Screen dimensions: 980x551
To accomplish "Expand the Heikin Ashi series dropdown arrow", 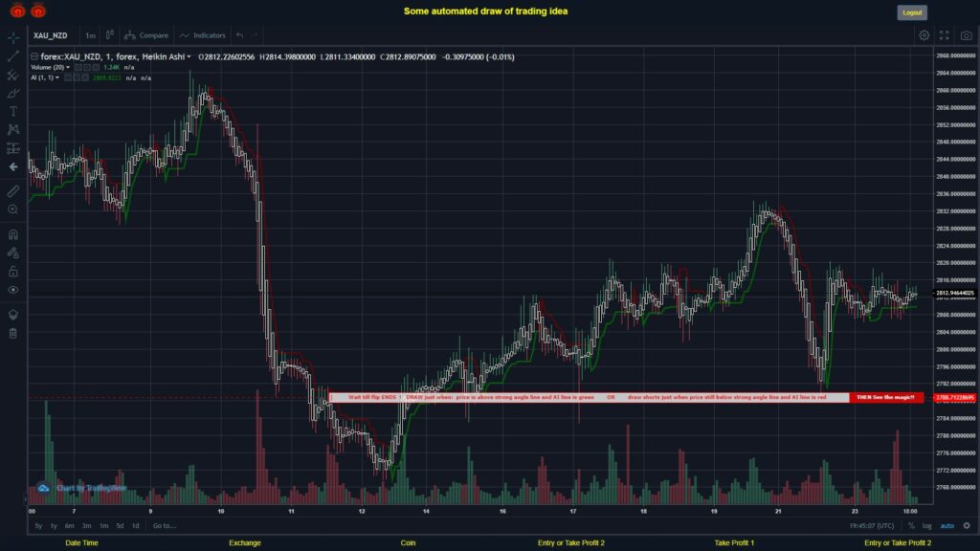I will click(x=189, y=56).
